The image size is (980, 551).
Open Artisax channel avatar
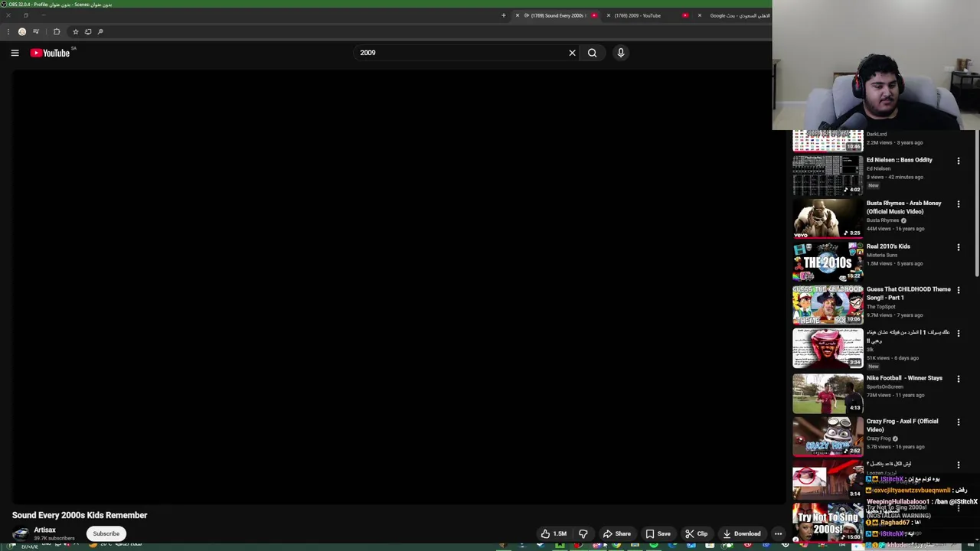pos(21,533)
